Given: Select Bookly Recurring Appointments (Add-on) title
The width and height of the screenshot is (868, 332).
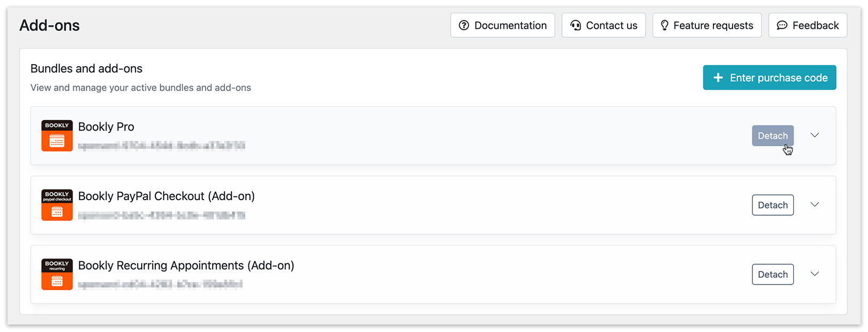Looking at the screenshot, I should [x=186, y=265].
